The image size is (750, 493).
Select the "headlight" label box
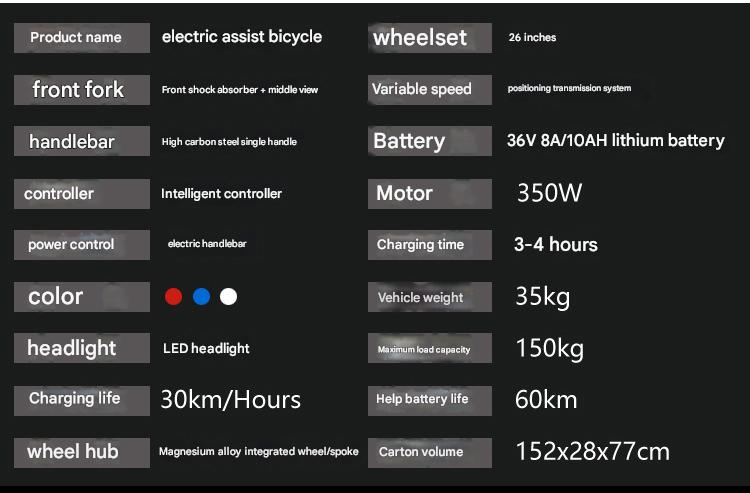pyautogui.click(x=82, y=348)
